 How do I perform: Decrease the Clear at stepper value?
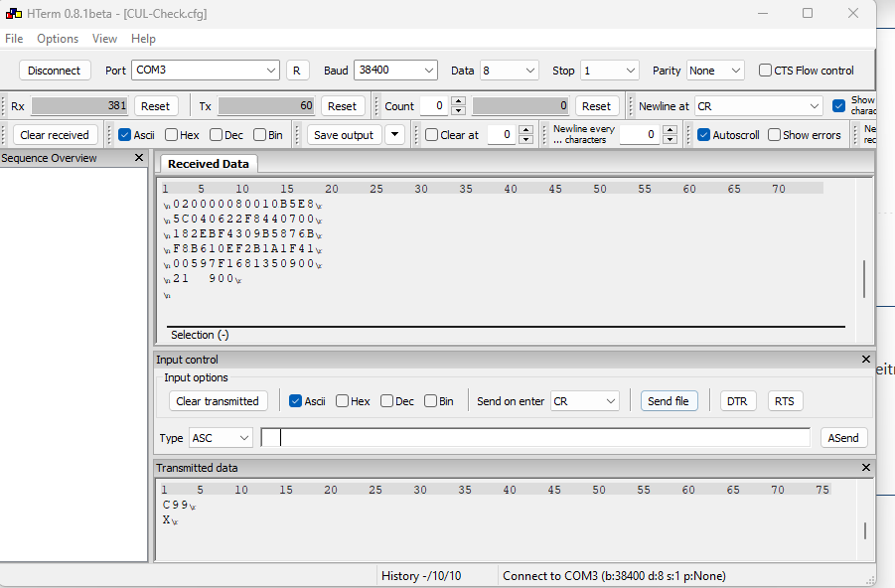[x=526, y=140]
